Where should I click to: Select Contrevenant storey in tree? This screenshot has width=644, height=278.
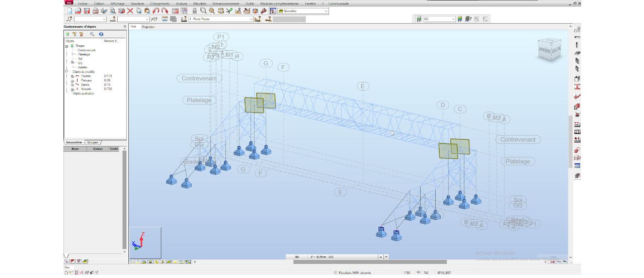click(87, 50)
